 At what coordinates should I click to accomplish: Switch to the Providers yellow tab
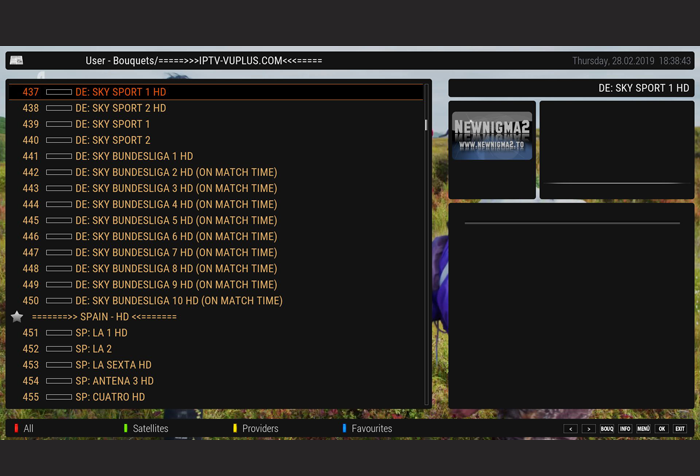[256, 429]
